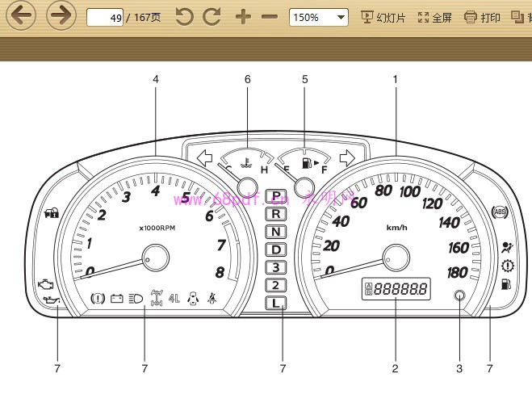Enter fullscreen mode (全屏)
This screenshot has height=394, width=532.
pos(434,17)
